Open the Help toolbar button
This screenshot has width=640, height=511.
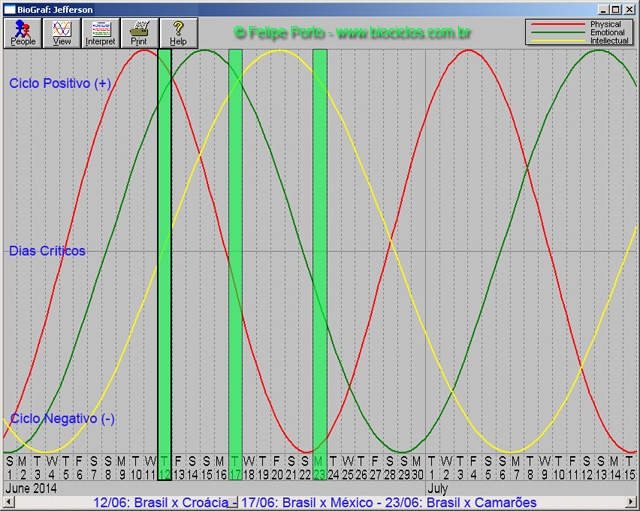point(178,33)
